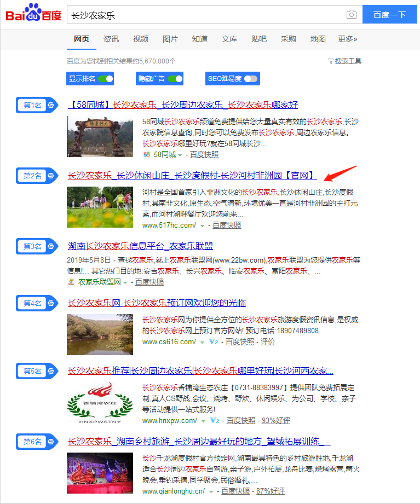The width and height of the screenshot is (420, 504).
Task: Toggle SEO难易度 switch
Action: (x=251, y=79)
